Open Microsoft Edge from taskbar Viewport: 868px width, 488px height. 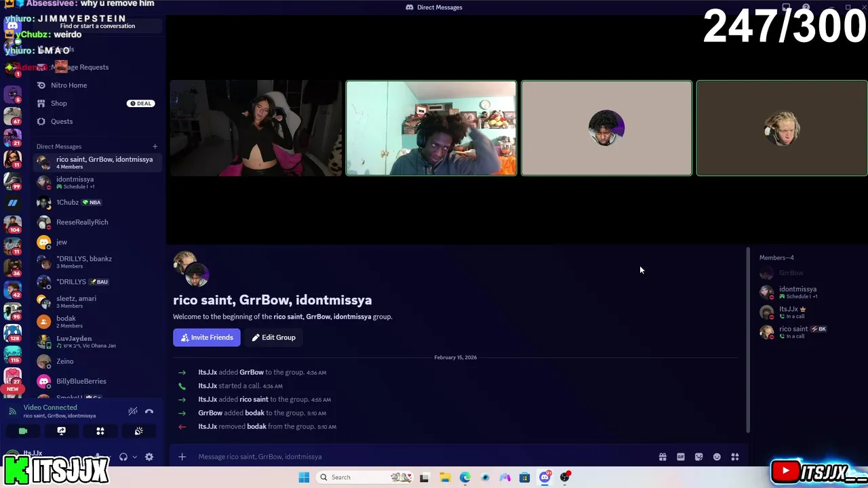(465, 477)
